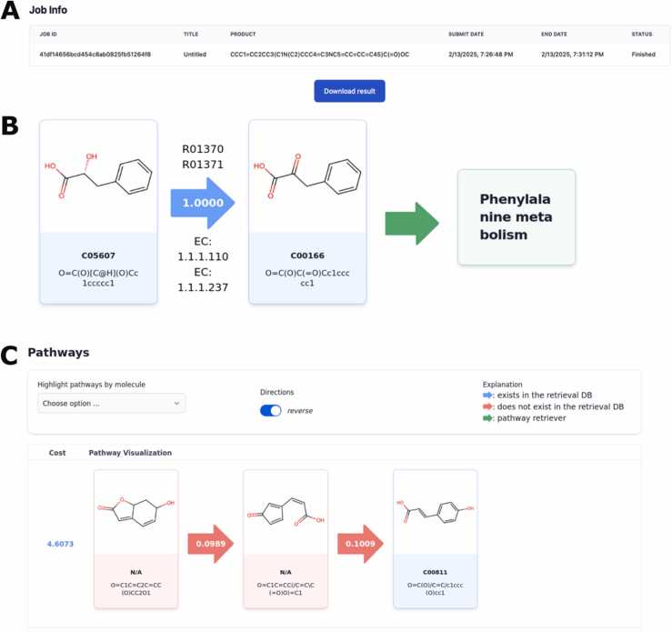Image resolution: width=672 pixels, height=632 pixels.
Task: Click the Job ID value in table
Action: pos(95,55)
